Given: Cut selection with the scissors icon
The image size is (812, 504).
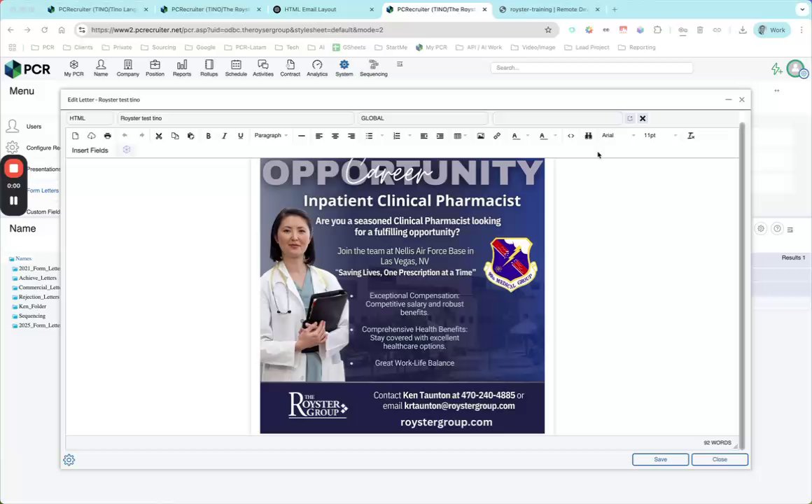Looking at the screenshot, I should [159, 136].
